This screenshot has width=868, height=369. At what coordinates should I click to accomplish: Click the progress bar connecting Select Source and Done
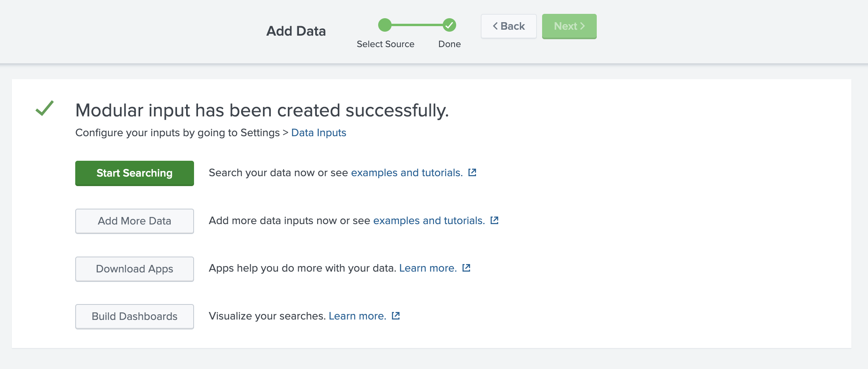click(x=417, y=25)
